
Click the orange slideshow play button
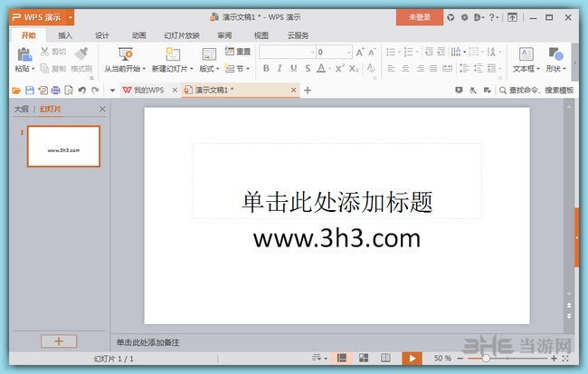[413, 359]
